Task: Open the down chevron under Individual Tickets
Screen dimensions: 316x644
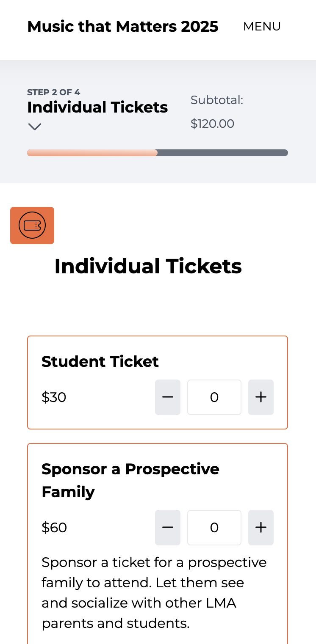Action: pyautogui.click(x=35, y=127)
